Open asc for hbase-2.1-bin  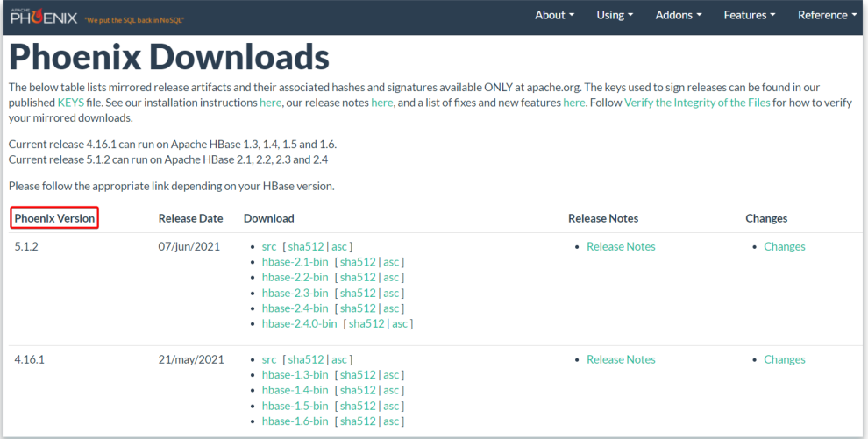tap(391, 262)
